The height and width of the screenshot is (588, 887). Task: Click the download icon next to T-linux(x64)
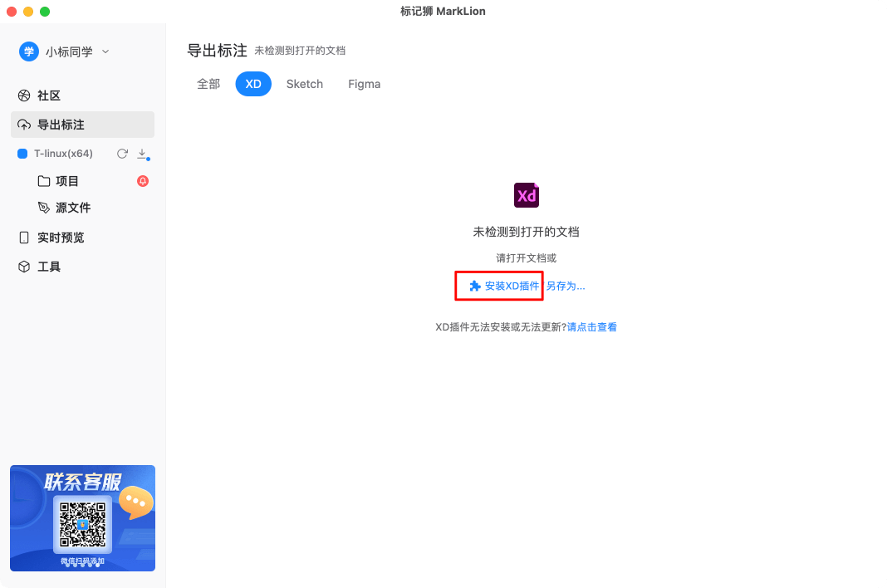[143, 154]
